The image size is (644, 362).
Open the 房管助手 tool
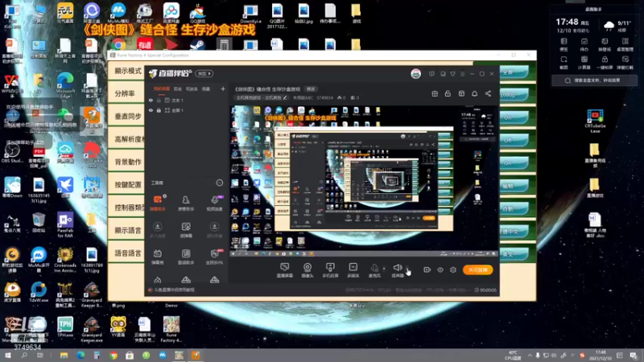tap(186, 203)
